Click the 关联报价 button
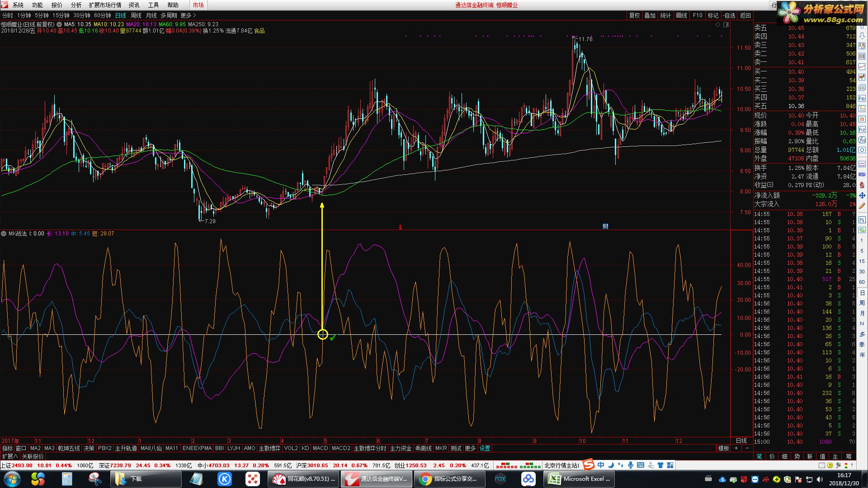 click(x=33, y=456)
